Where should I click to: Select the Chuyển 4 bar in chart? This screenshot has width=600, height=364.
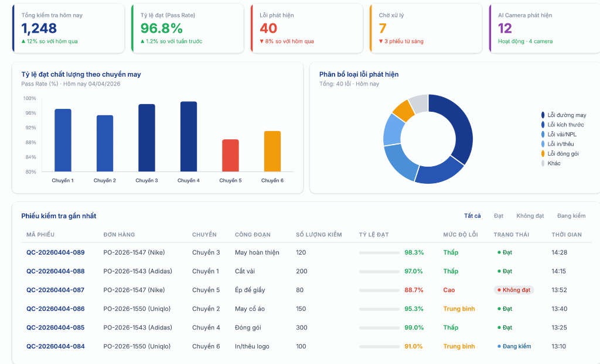189,137
